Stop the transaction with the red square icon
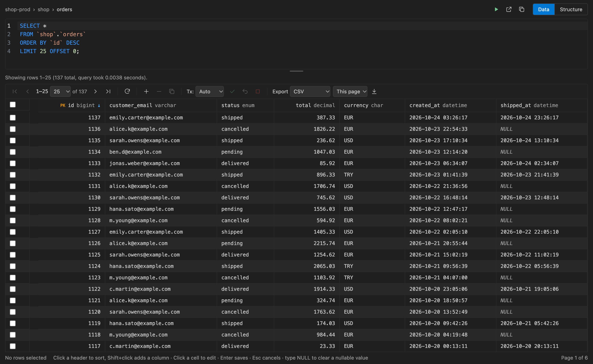The width and height of the screenshot is (593, 364). pyautogui.click(x=258, y=91)
